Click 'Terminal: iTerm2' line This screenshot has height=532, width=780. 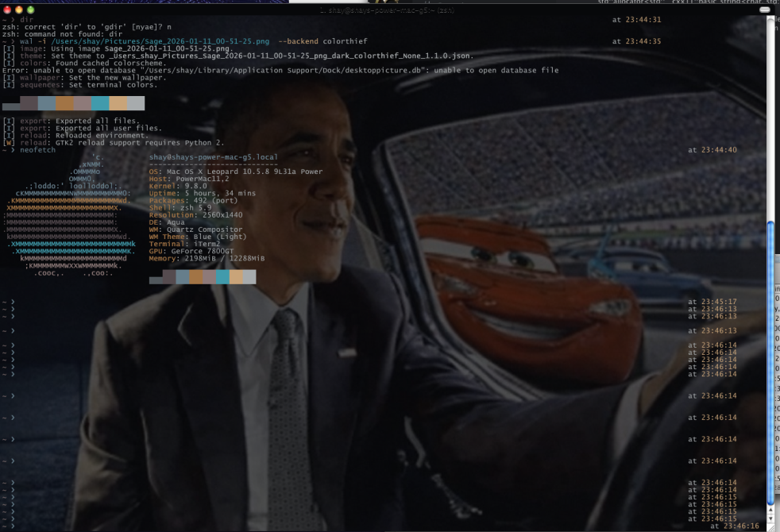point(184,244)
